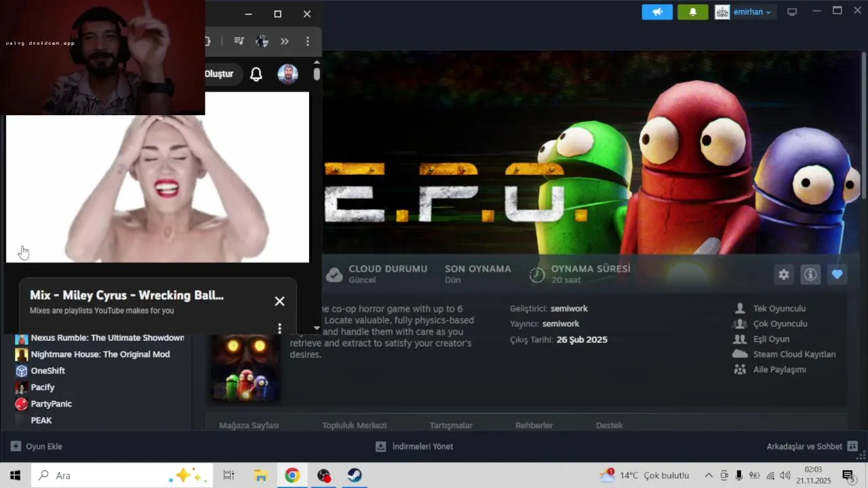The width and height of the screenshot is (868, 488).
Task: Toggle favorite heart for the game
Action: click(837, 274)
